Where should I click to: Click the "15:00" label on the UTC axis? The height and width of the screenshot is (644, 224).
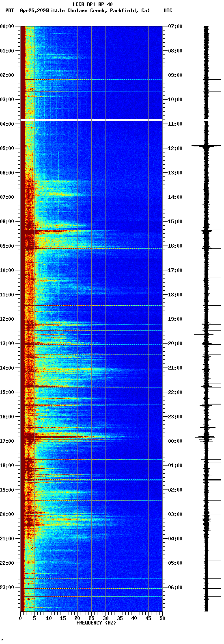[x=175, y=222]
